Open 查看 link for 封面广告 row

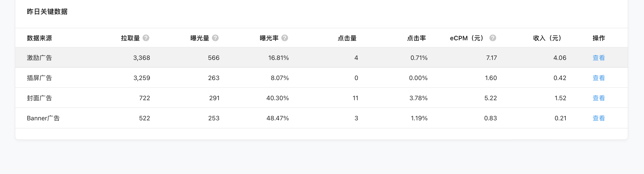coord(599,98)
